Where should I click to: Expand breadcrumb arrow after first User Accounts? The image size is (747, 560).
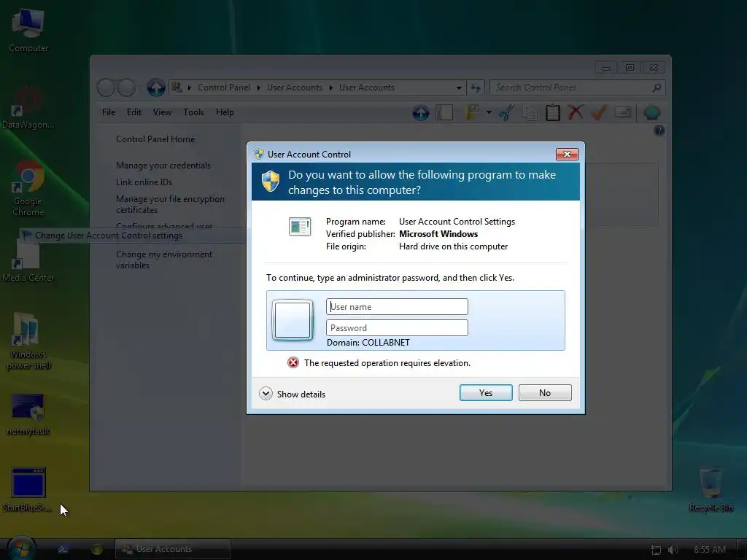coord(330,87)
